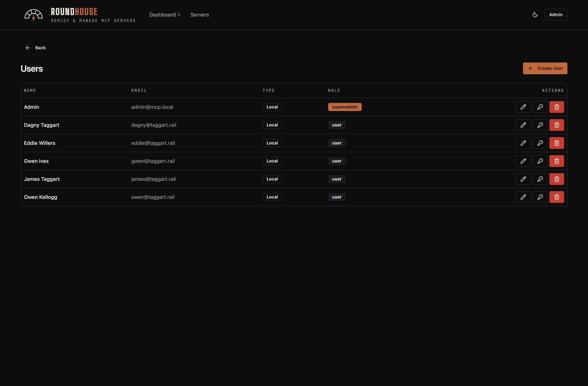Select the superadmin role badge

(x=345, y=107)
